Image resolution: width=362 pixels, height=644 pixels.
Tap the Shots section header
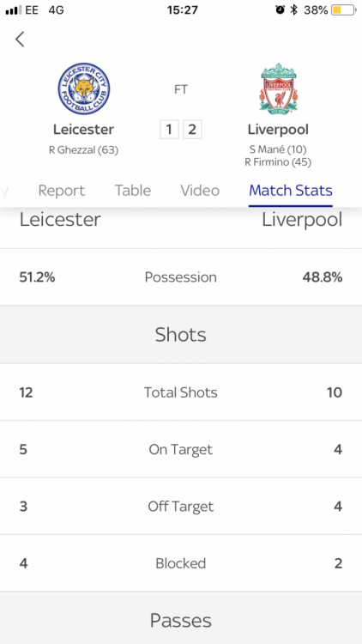(x=181, y=335)
